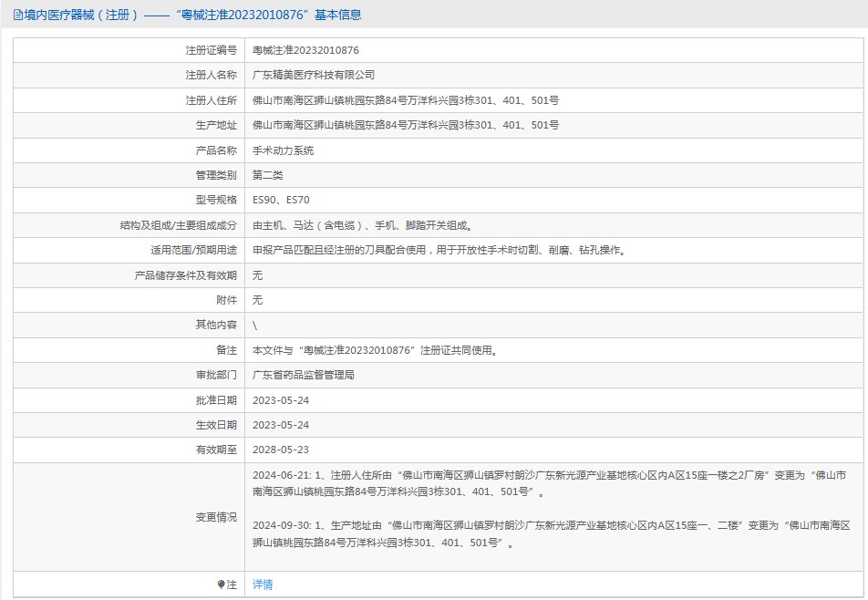Click the 2024-06-21 change record text

[549, 483]
